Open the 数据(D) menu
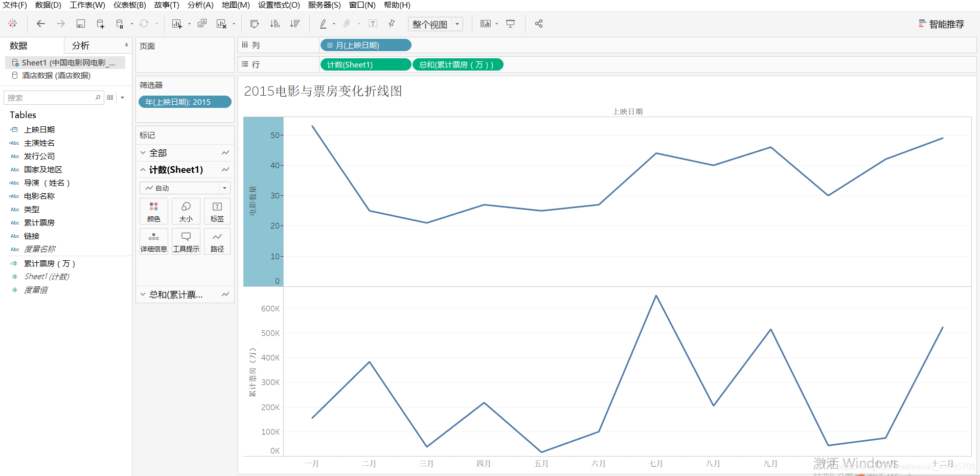This screenshot has height=476, width=980. coord(49,5)
